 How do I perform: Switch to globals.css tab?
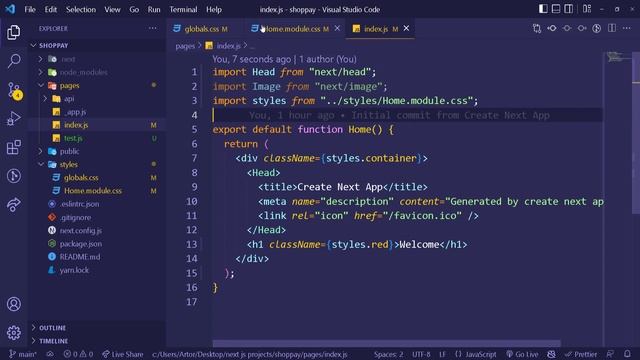pyautogui.click(x=205, y=29)
